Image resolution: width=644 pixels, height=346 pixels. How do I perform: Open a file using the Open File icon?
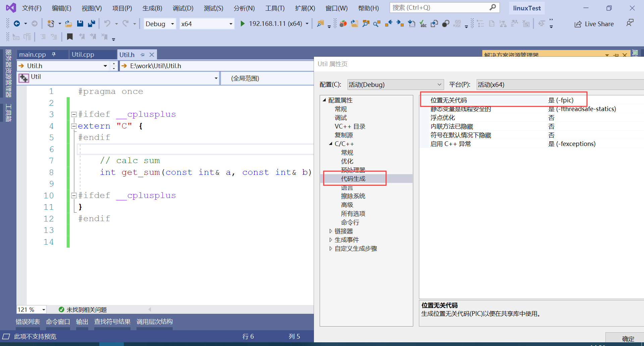tap(68, 23)
